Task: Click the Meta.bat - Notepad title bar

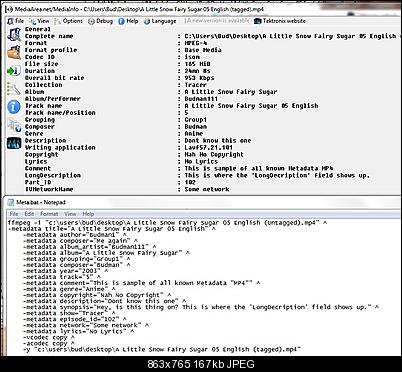Action: (204, 202)
